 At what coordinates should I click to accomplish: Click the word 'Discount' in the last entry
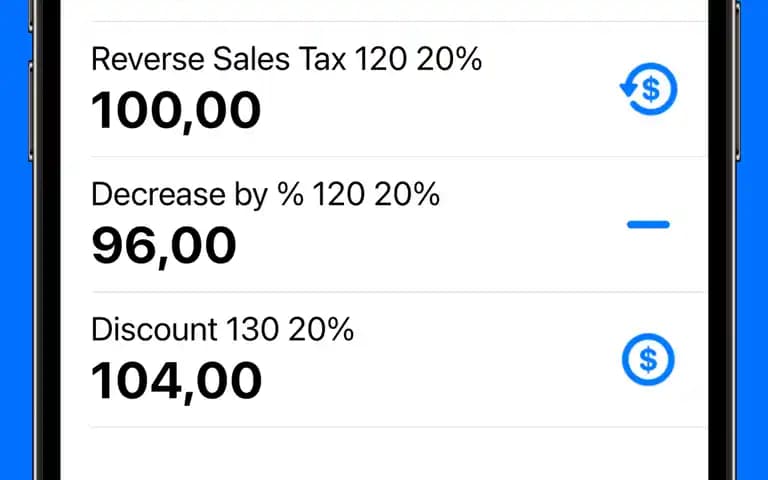pyautogui.click(x=154, y=329)
